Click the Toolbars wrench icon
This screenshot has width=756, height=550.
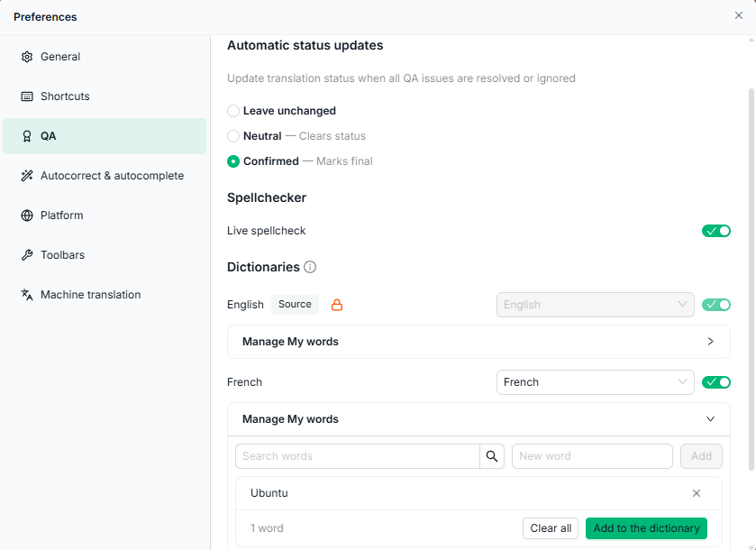tap(27, 255)
